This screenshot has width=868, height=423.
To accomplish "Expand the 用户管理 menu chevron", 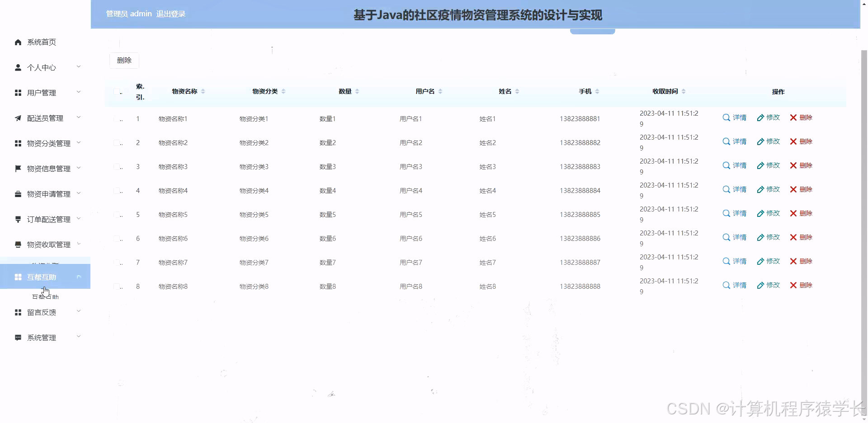I will coord(79,93).
